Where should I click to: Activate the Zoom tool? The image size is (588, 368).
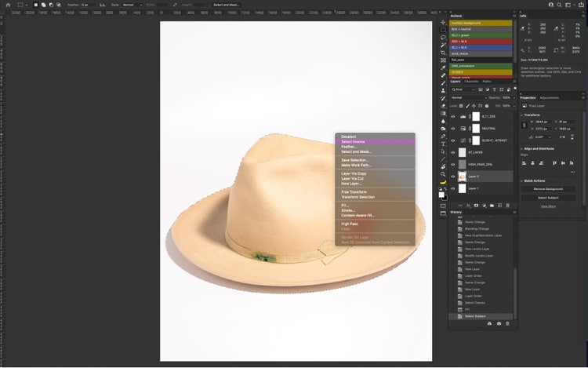click(444, 174)
